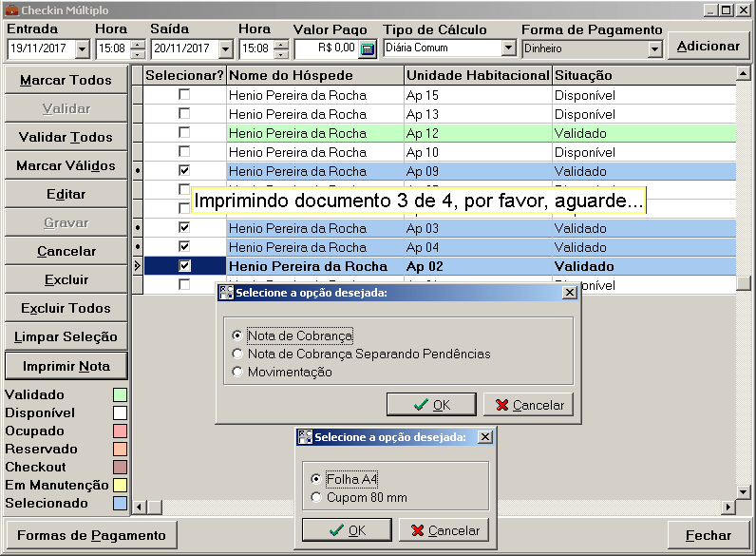756x556 pixels.
Task: Click the Reservado orange legend swatch
Action: click(120, 449)
